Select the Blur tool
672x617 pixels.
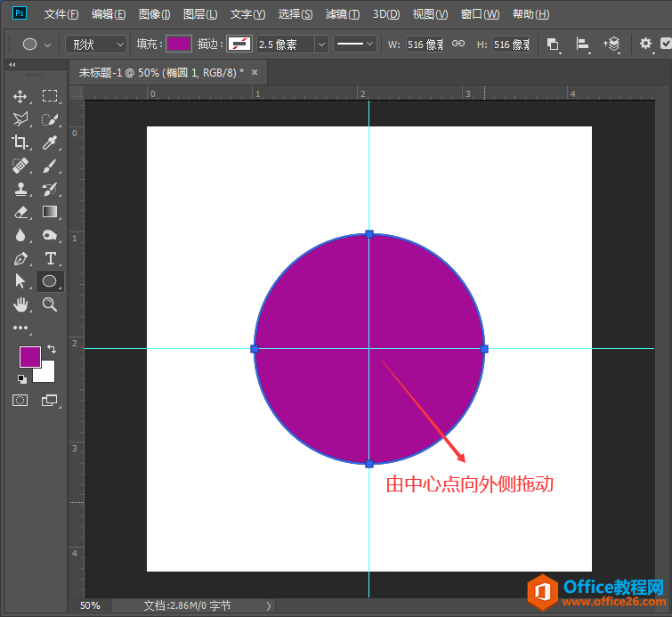pyautogui.click(x=20, y=235)
